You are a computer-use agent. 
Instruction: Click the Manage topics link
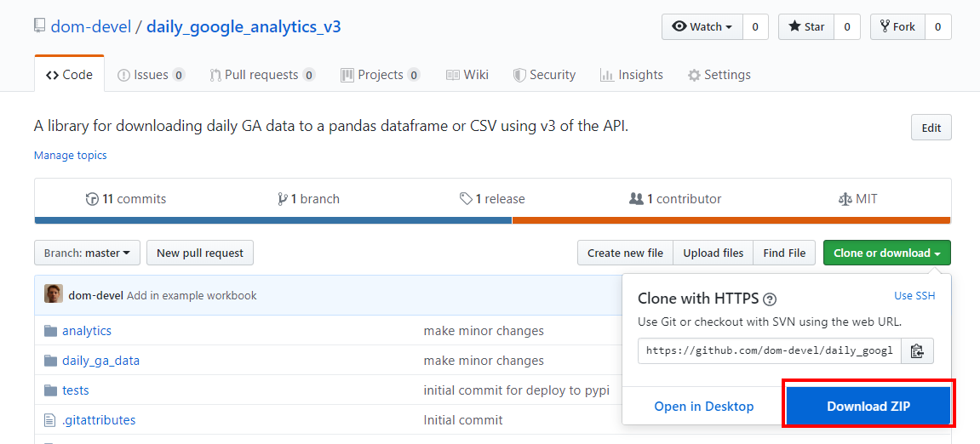70,156
